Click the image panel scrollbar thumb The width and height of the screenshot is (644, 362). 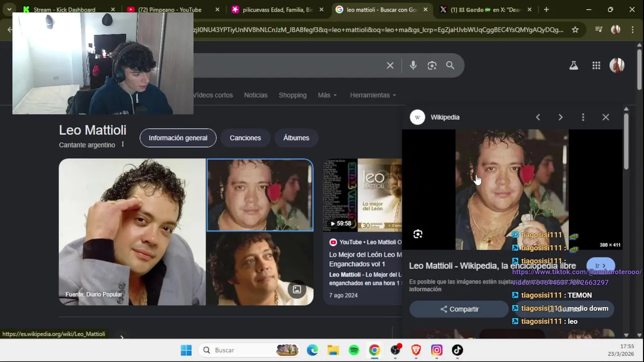[626, 141]
